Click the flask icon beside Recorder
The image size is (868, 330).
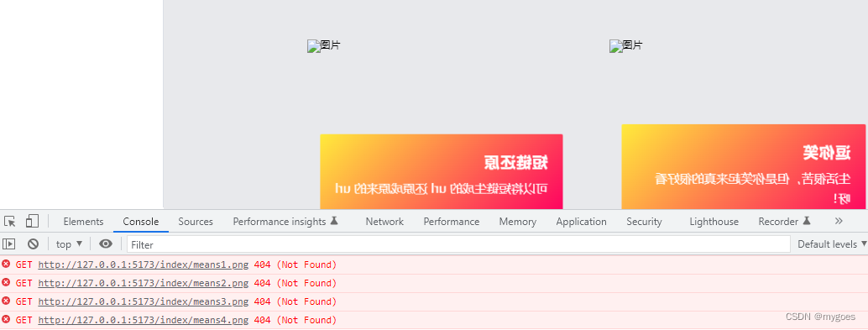click(x=807, y=221)
